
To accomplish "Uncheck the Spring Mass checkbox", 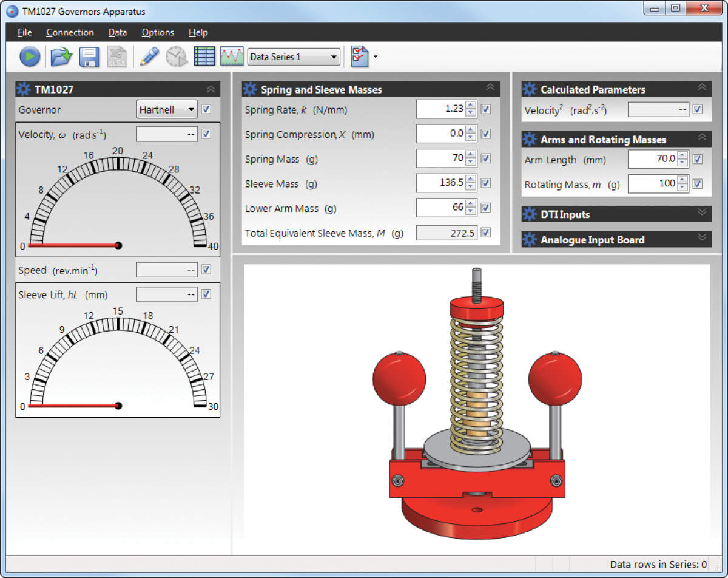I will pyautogui.click(x=485, y=158).
